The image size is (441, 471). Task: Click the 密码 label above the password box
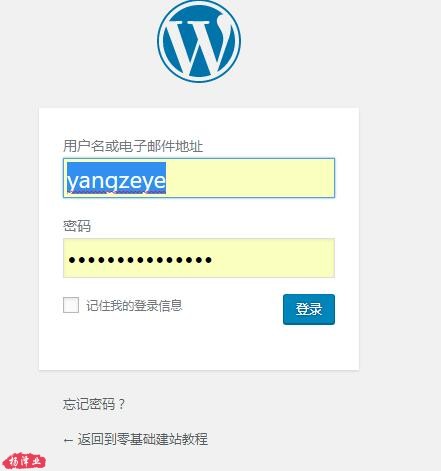click(x=77, y=226)
